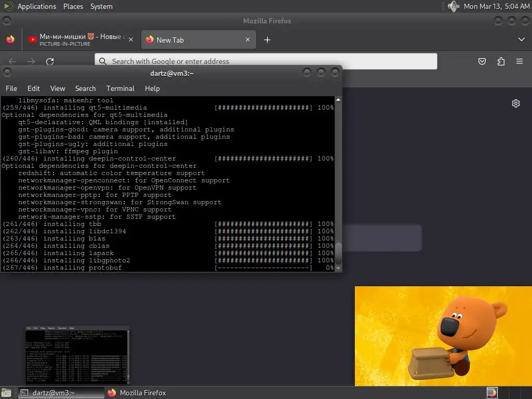The height and width of the screenshot is (399, 532).
Task: Click the volume speaker icon in top panel
Action: [453, 6]
